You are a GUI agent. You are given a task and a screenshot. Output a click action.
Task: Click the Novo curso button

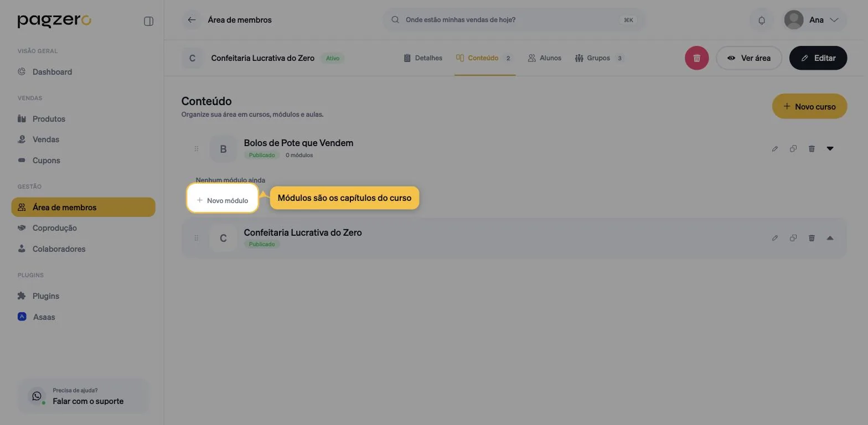pos(809,106)
